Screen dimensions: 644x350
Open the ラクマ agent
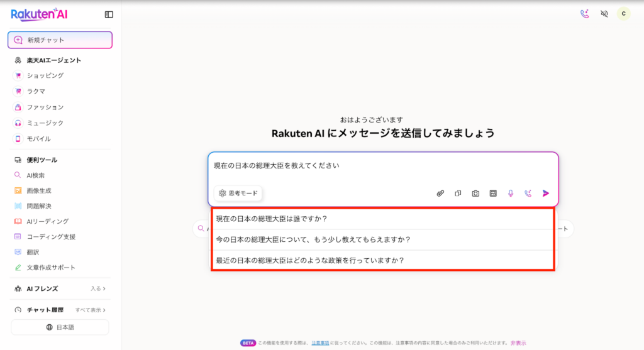[x=36, y=91]
